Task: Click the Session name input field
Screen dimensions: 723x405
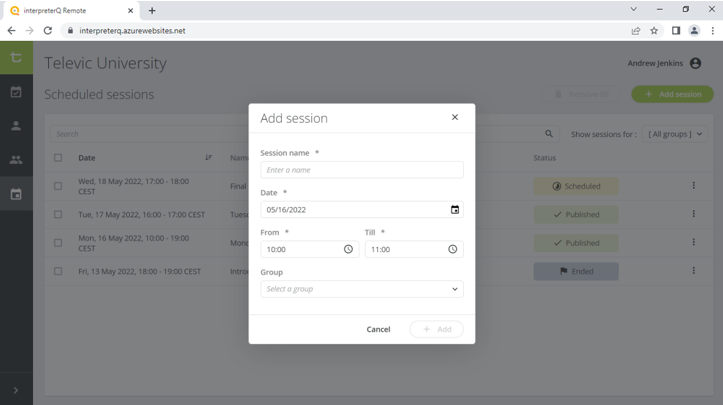Action: pos(362,170)
